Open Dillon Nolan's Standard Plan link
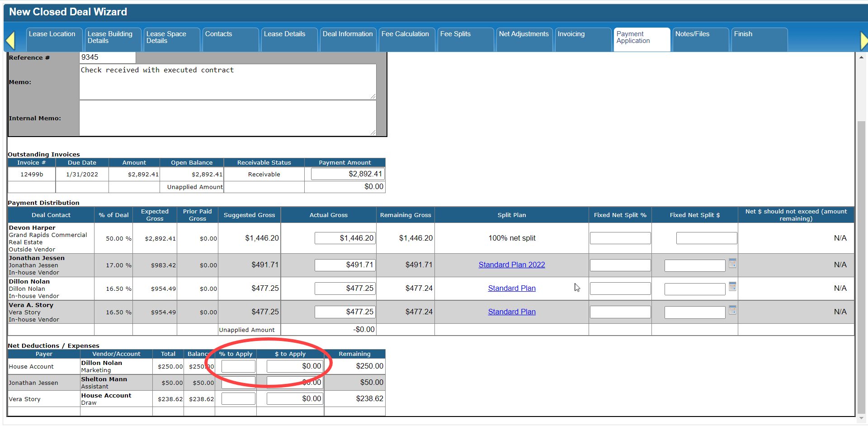Screen dimensions: 868x426 coord(511,289)
